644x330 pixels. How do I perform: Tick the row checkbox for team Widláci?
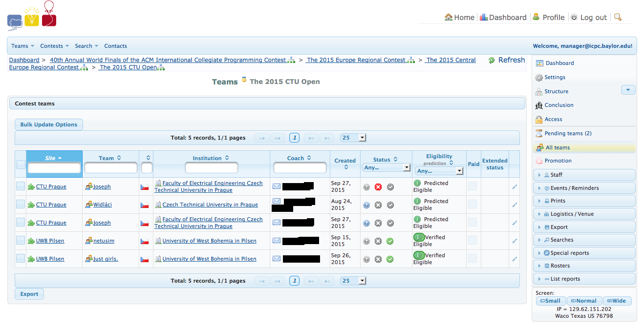point(20,204)
